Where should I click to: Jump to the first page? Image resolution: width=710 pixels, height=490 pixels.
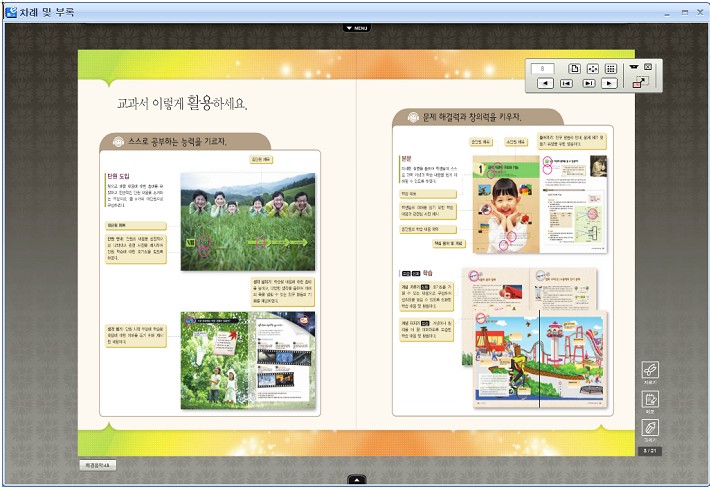point(566,83)
